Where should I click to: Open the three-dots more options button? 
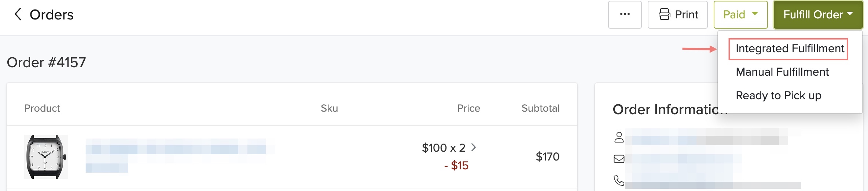625,14
